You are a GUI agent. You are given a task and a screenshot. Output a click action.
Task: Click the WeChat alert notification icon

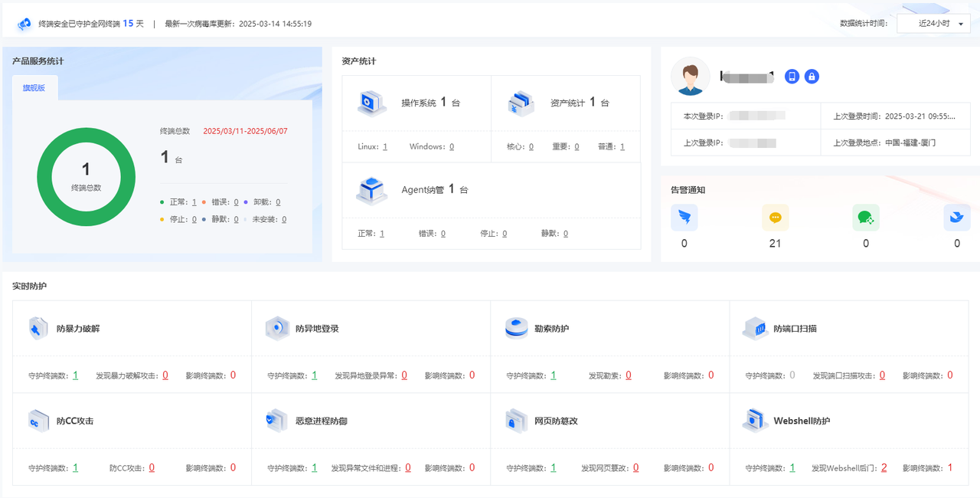pos(865,217)
